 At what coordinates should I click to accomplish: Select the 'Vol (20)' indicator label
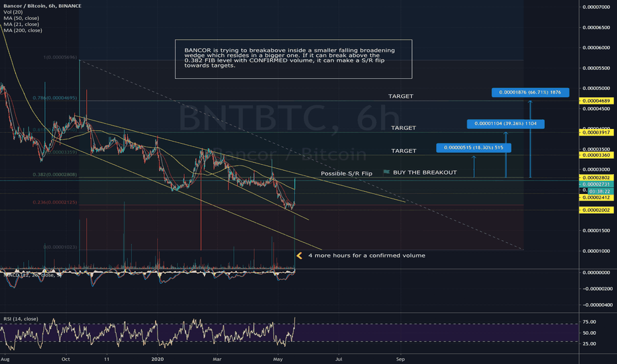point(13,12)
